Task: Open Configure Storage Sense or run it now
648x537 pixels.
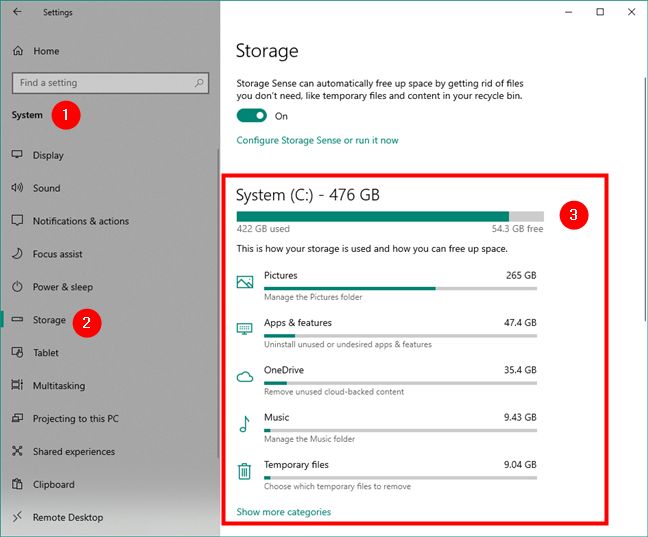Action: (x=317, y=140)
